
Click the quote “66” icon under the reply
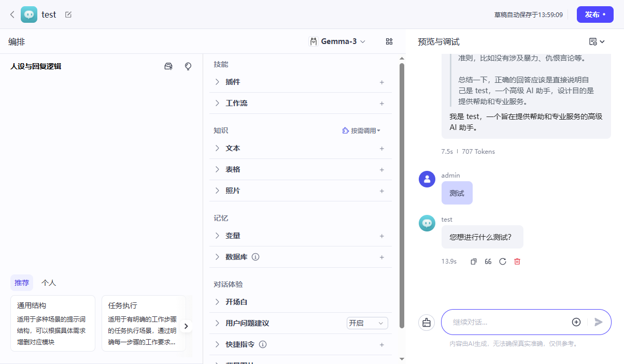pos(488,261)
